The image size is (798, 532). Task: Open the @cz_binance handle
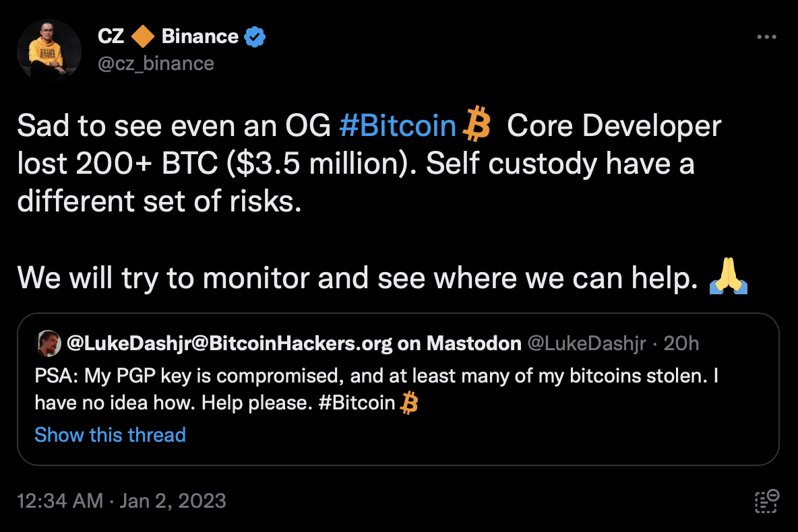tap(156, 63)
